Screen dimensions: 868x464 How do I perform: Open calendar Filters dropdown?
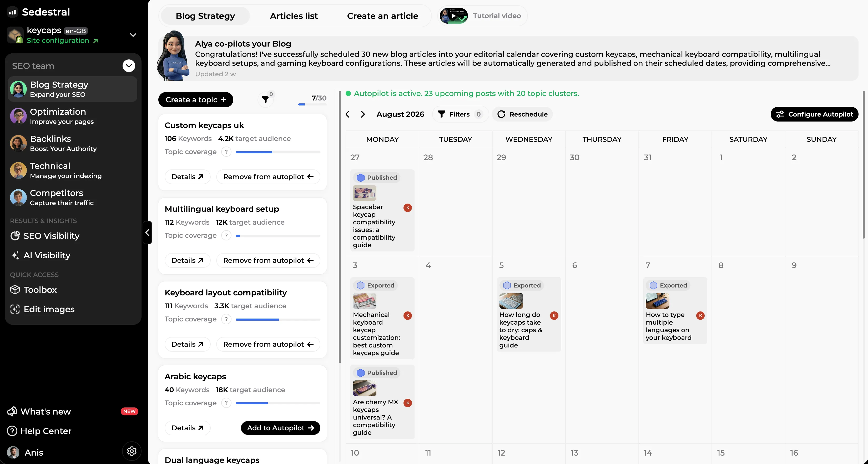460,114
